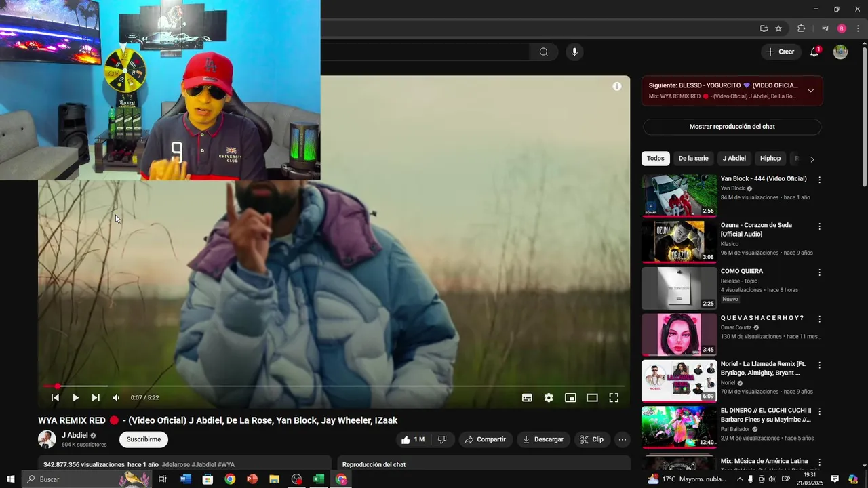Click the taskbar Buscar search box
Screen dimensions: 868x488
[x=88, y=479]
